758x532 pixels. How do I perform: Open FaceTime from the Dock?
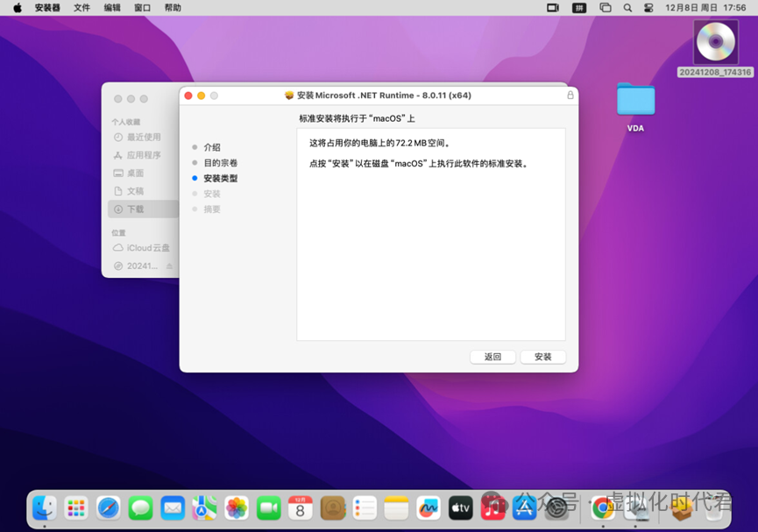pyautogui.click(x=268, y=508)
